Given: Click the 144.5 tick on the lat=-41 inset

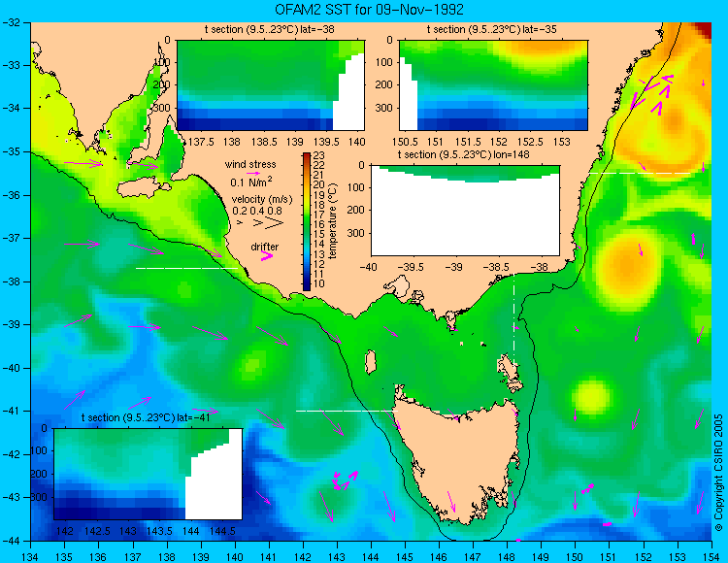Looking at the screenshot, I should click(x=223, y=531).
